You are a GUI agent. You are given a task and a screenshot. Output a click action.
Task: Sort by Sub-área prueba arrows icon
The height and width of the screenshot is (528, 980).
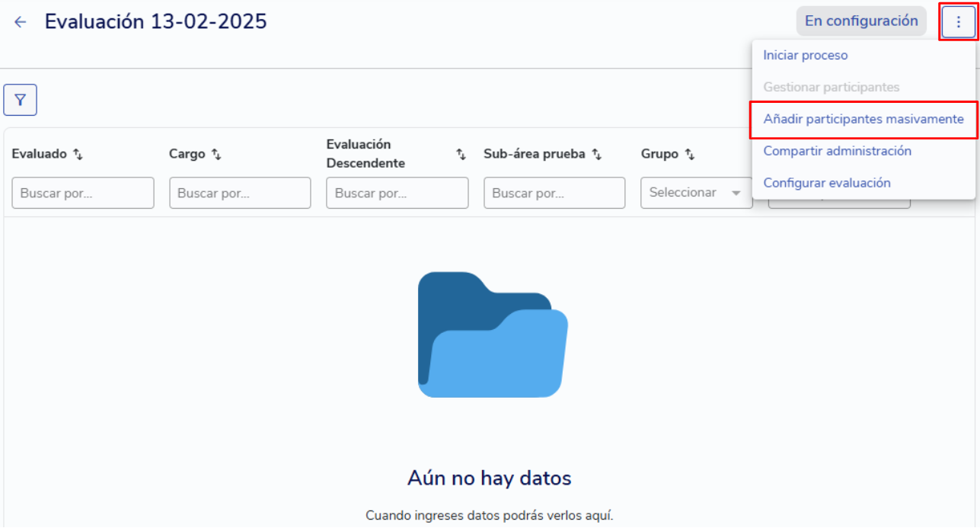(597, 155)
